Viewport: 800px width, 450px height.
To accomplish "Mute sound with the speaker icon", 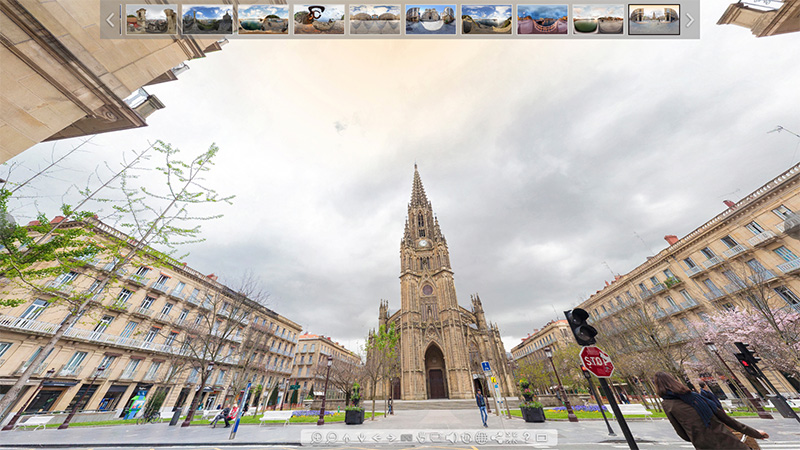I will point(451,438).
